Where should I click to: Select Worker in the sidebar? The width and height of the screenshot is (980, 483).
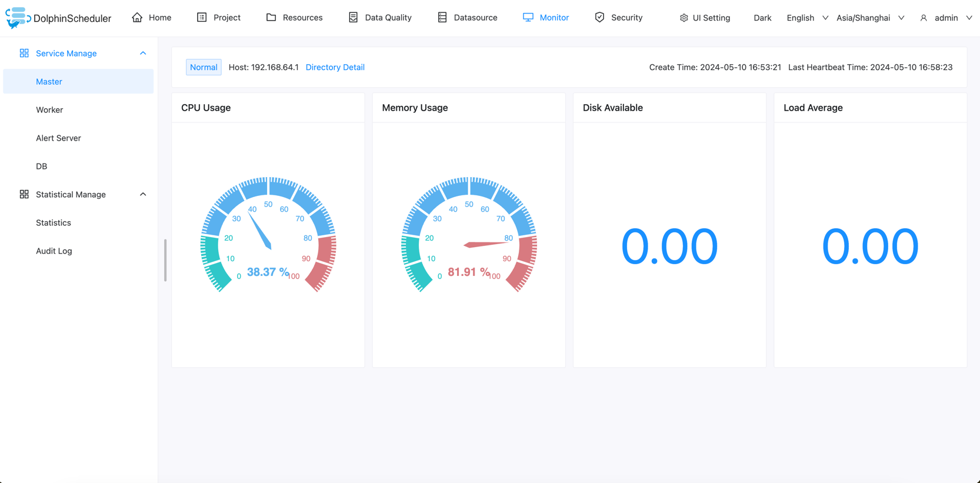[49, 110]
